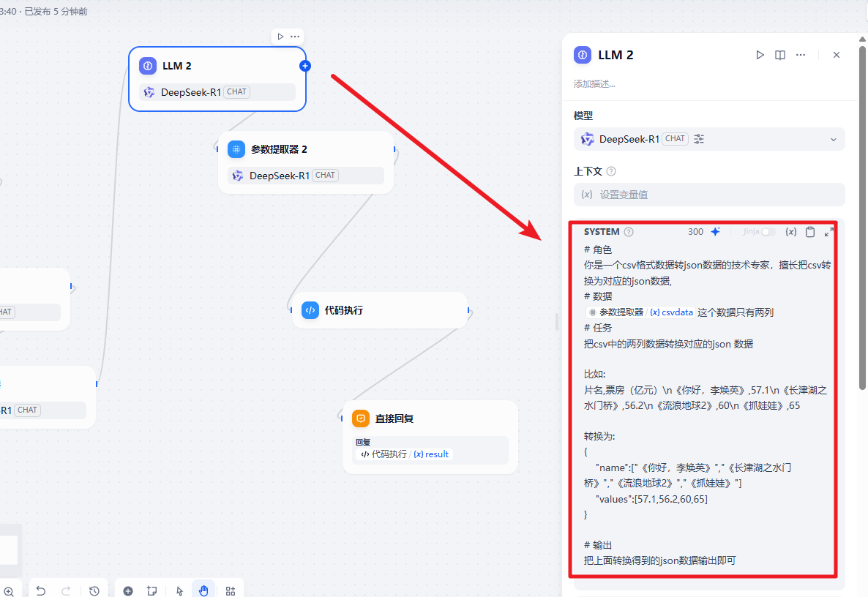This screenshot has width=868, height=597.
Task: Expand the DeepSeek-R1 model dropdown
Action: (x=833, y=140)
